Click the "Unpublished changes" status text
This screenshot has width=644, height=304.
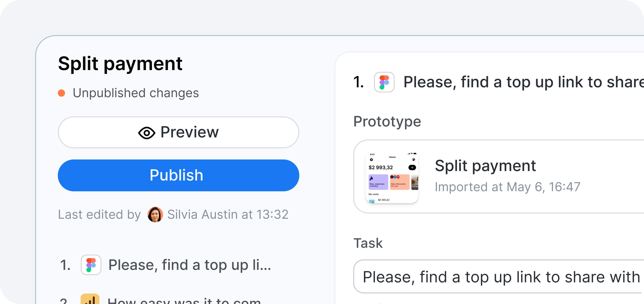136,93
